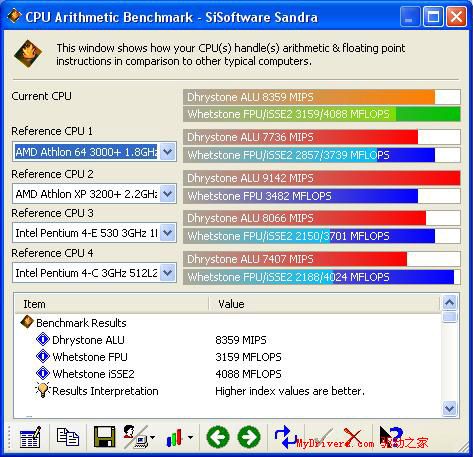The image size is (473, 457).
Task: Minimize the Sandra benchmark window
Action: (410, 16)
